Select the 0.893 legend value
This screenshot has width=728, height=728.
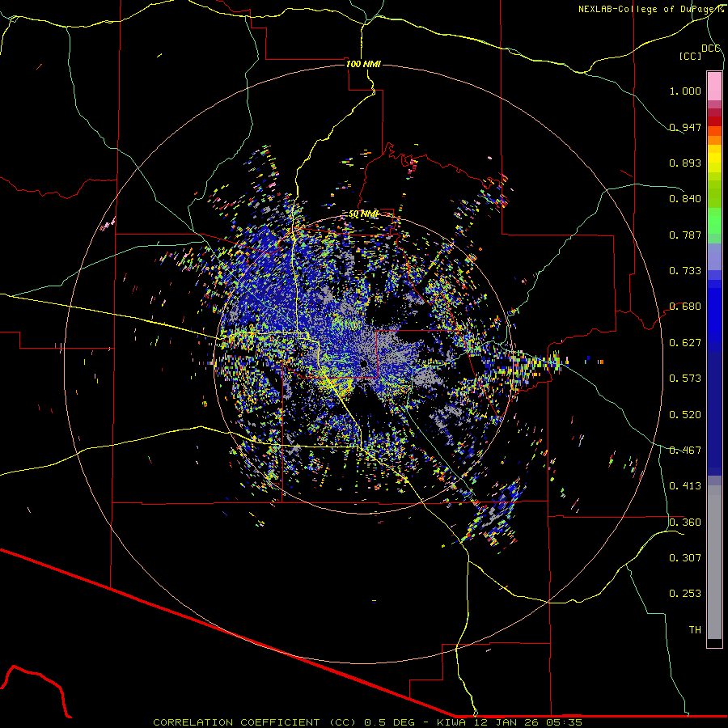click(685, 163)
